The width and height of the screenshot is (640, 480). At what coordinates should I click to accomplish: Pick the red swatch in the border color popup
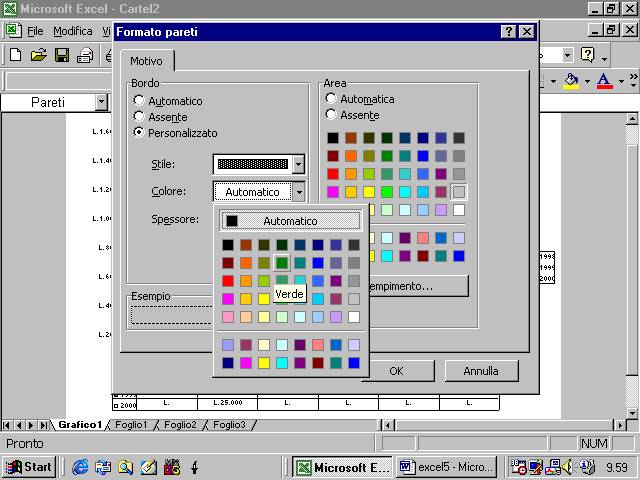coord(228,281)
